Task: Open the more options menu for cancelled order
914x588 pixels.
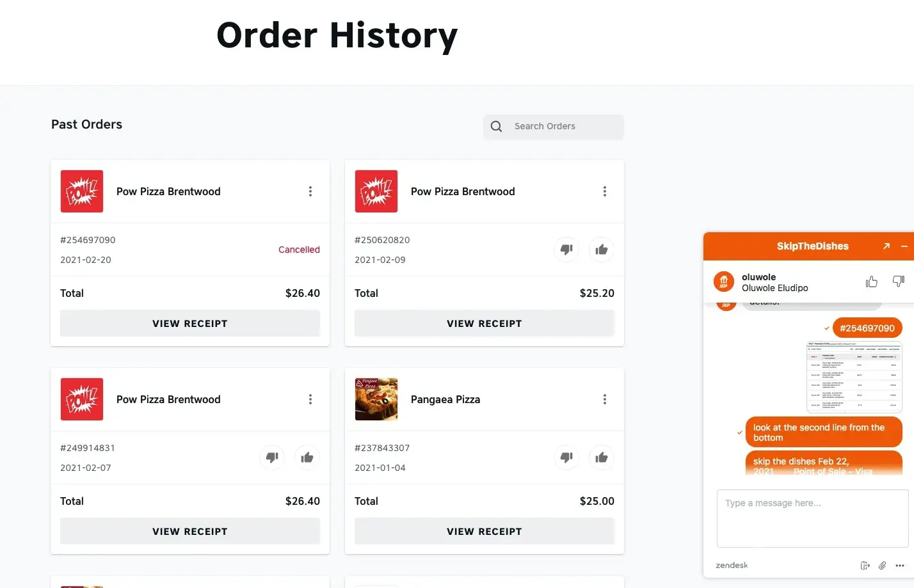Action: pos(310,191)
